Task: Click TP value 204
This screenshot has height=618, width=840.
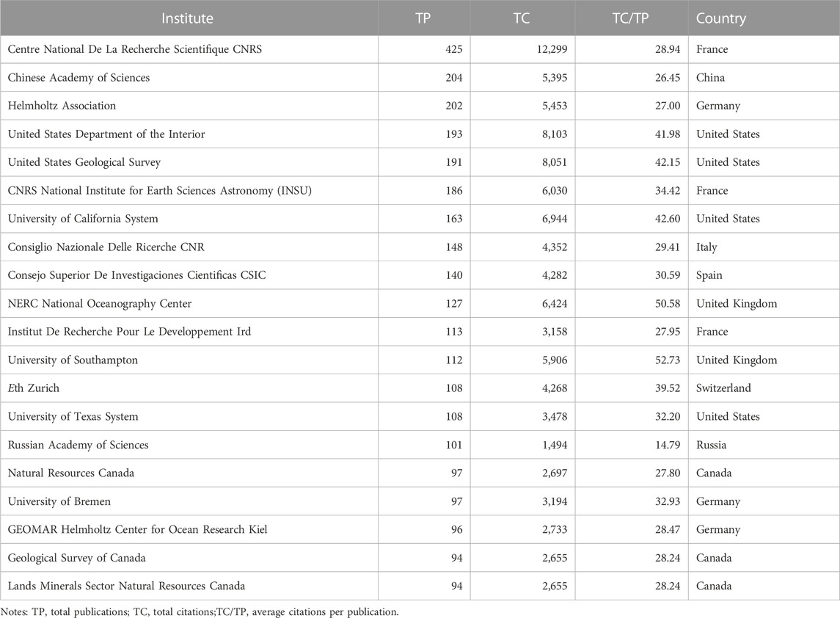Action: click(454, 78)
